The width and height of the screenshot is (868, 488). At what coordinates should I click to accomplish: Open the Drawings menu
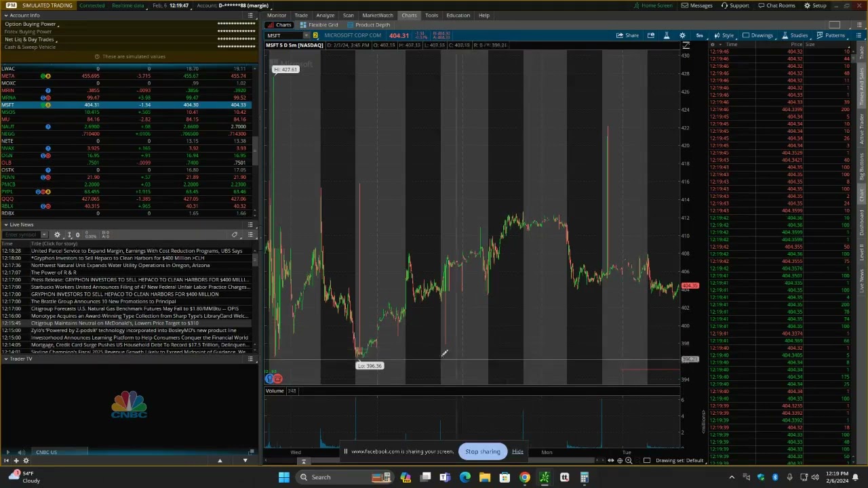click(757, 35)
